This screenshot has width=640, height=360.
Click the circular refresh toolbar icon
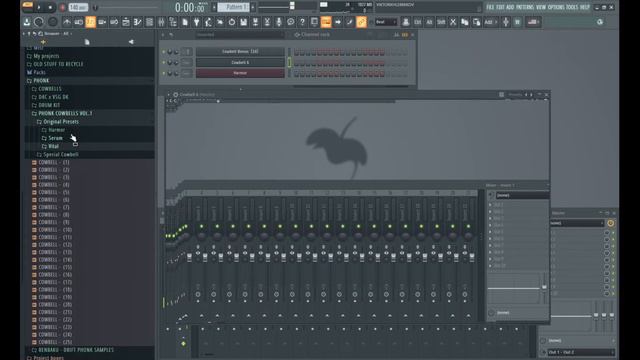(232, 22)
